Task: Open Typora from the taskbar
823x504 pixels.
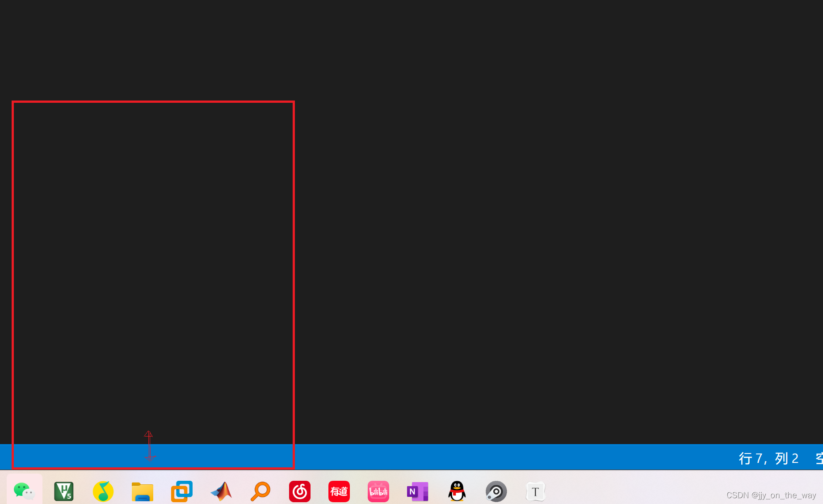Action: point(535,491)
